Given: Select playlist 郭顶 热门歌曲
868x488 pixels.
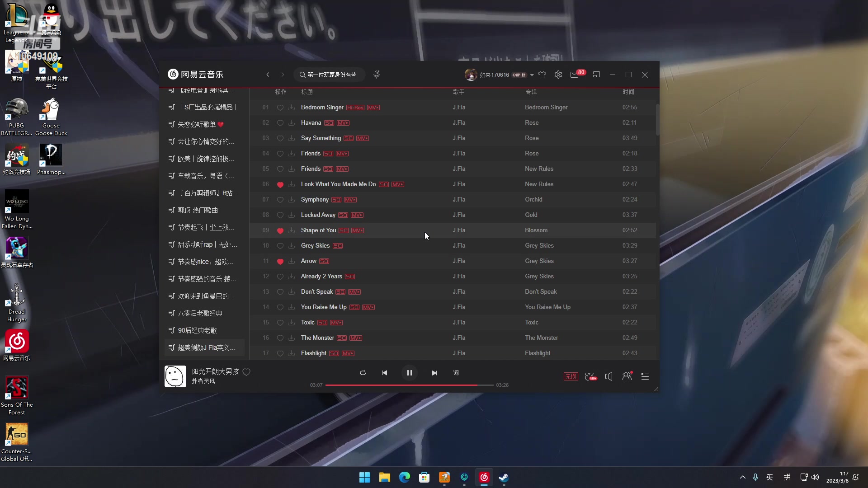Looking at the screenshot, I should click(193, 210).
